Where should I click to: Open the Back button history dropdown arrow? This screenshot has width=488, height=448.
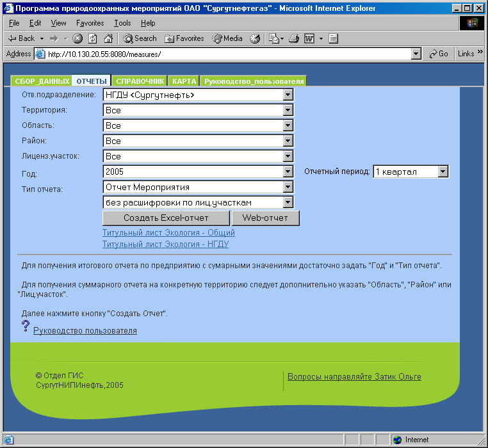click(x=42, y=39)
